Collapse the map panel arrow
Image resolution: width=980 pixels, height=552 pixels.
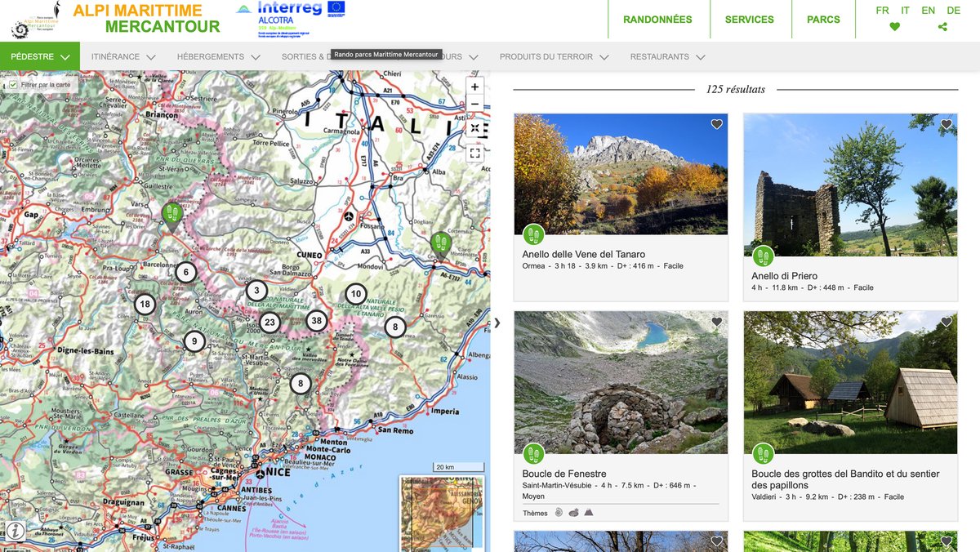pos(497,323)
